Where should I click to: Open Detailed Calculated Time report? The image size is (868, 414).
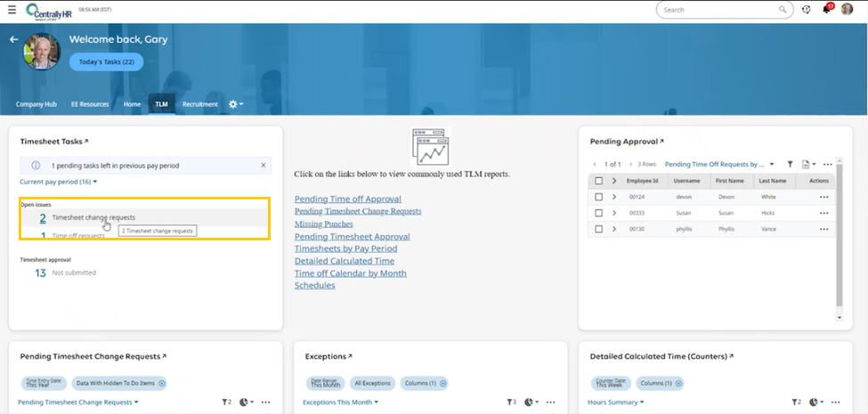click(345, 261)
